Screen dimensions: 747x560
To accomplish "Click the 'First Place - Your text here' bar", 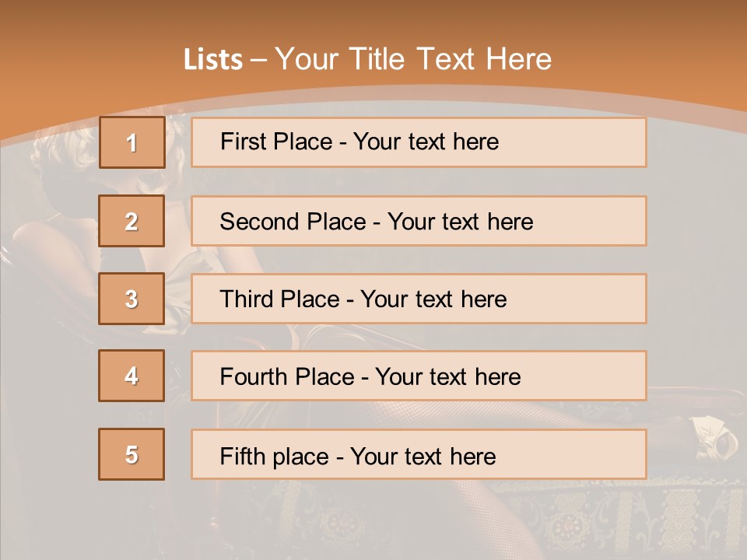I will 419,142.
